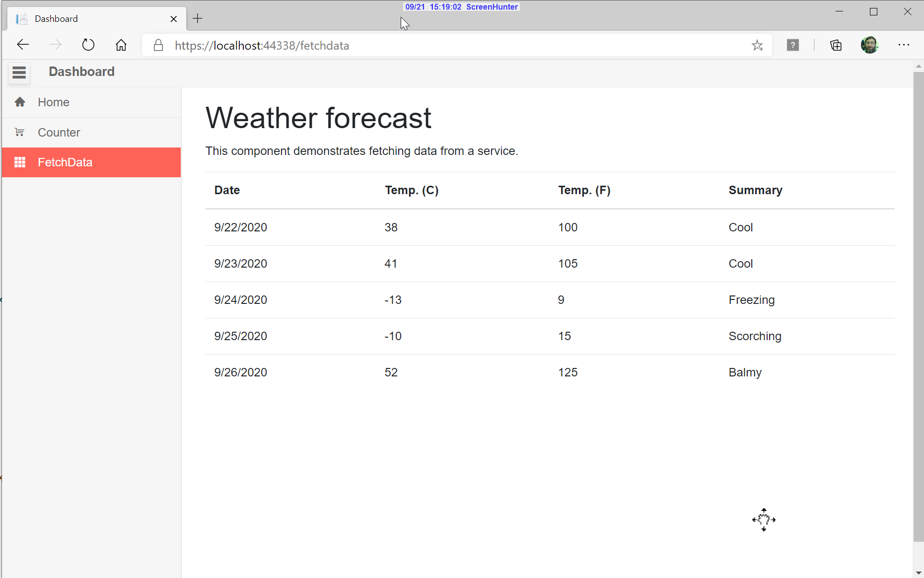Image resolution: width=924 pixels, height=578 pixels.
Task: Select the 9/22/2020 date cell
Action: tap(241, 227)
